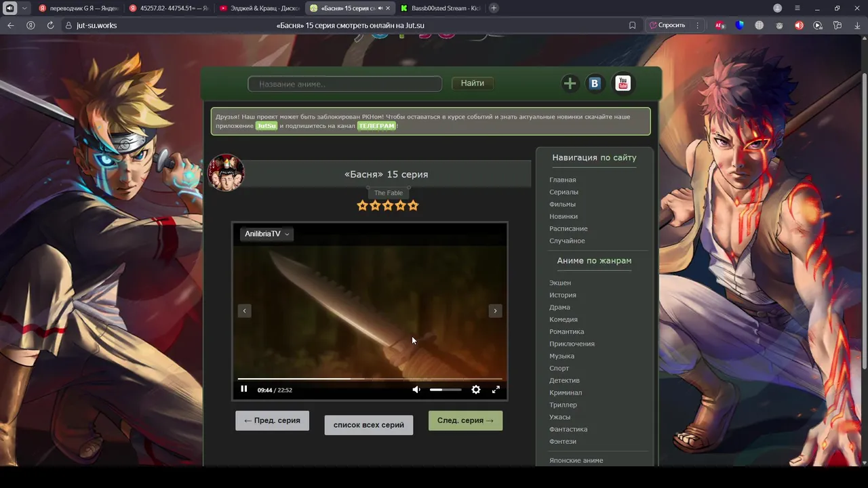The width and height of the screenshot is (868, 488).
Task: Pause the video playback
Action: tap(244, 389)
